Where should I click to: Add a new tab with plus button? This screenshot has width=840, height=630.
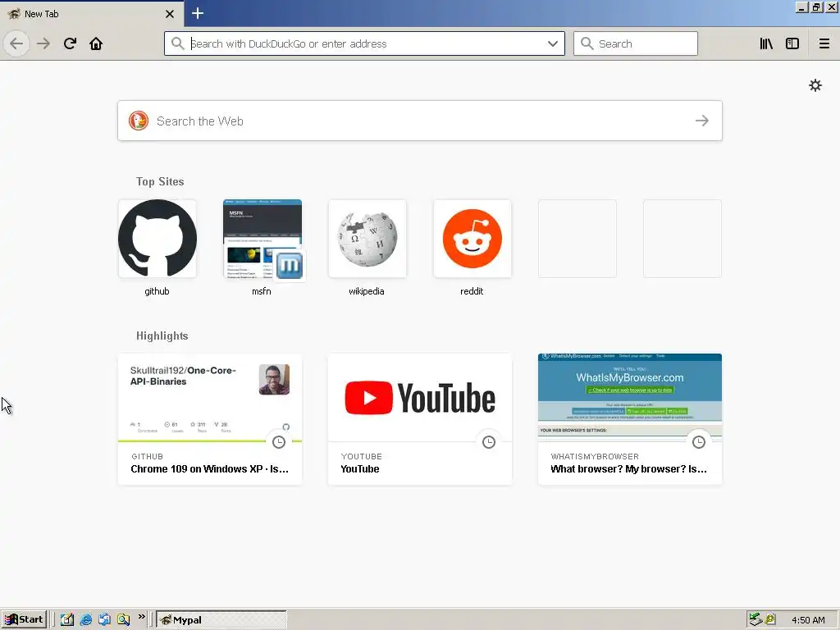tap(197, 13)
